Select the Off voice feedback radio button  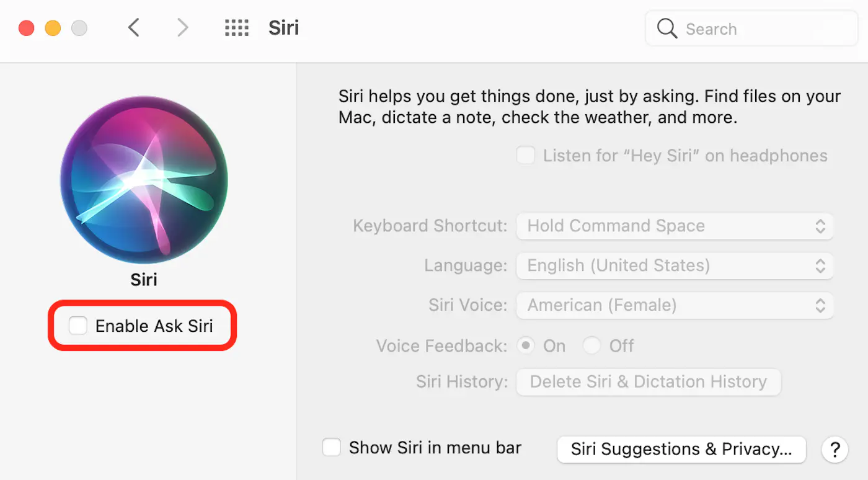tap(592, 345)
